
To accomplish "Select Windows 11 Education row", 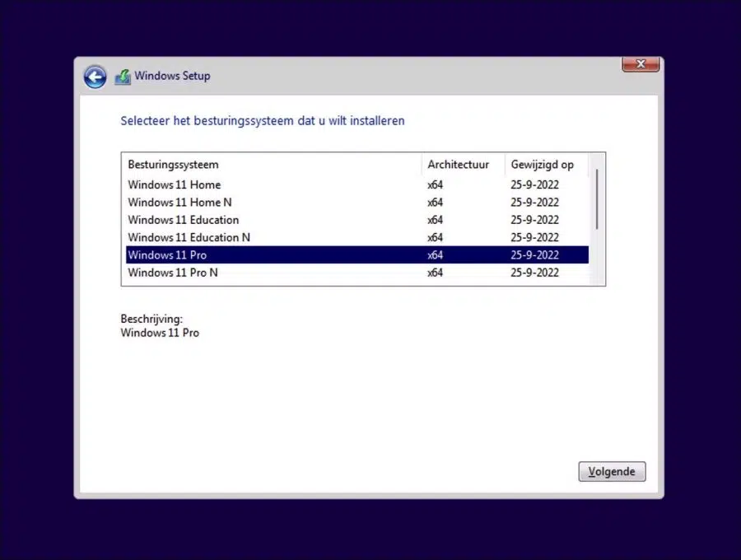I will click(x=357, y=220).
